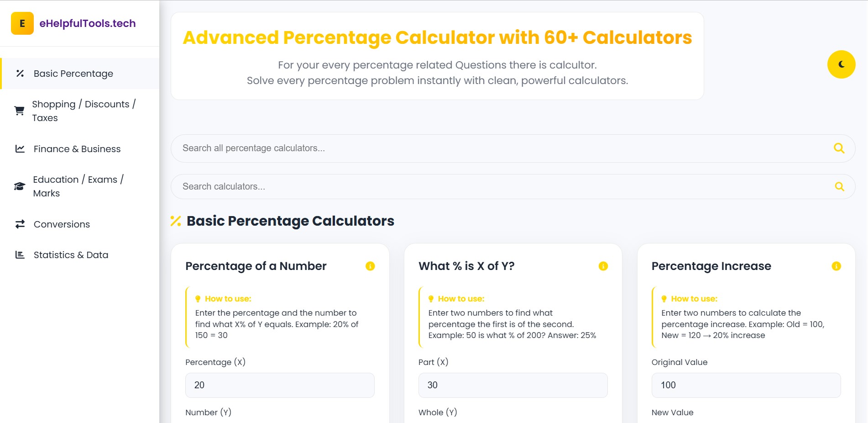Click the graduation cap Education icon
This screenshot has height=423, width=868.
tap(19, 186)
